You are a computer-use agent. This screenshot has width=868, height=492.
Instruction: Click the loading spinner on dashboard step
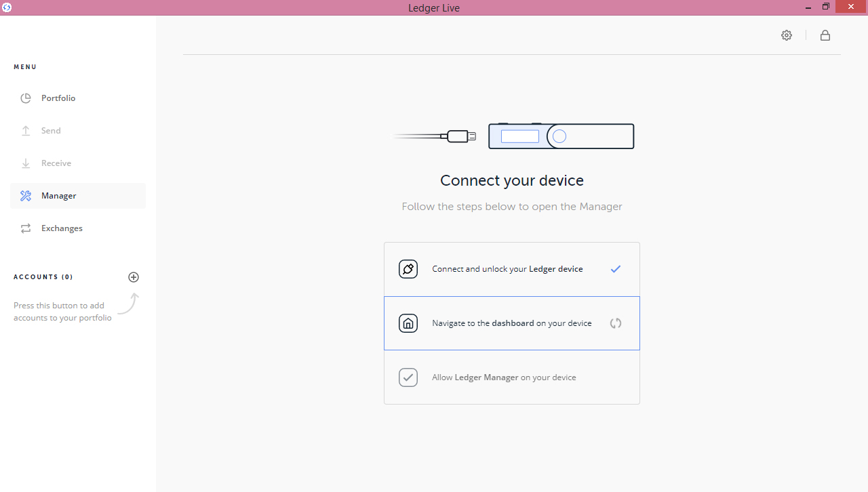click(616, 323)
